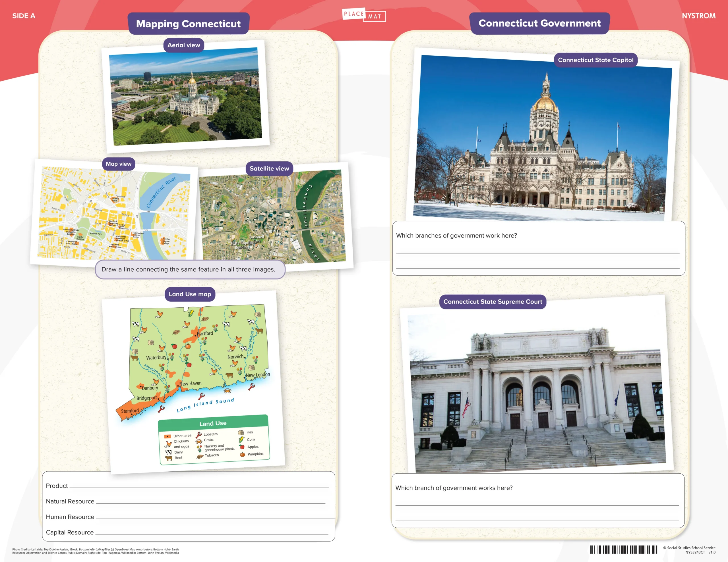Select the Dairy cow legend icon

pos(169,452)
